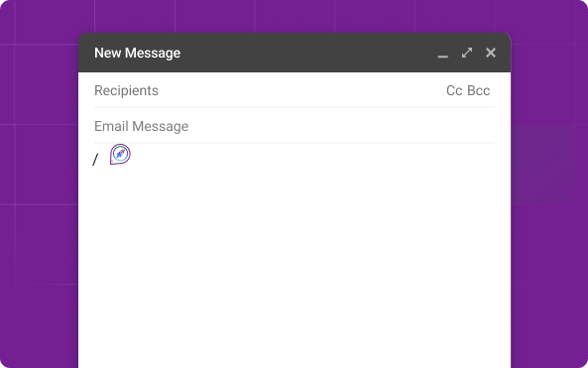The width and height of the screenshot is (588, 368).
Task: Close the New Message window
Action: click(491, 53)
